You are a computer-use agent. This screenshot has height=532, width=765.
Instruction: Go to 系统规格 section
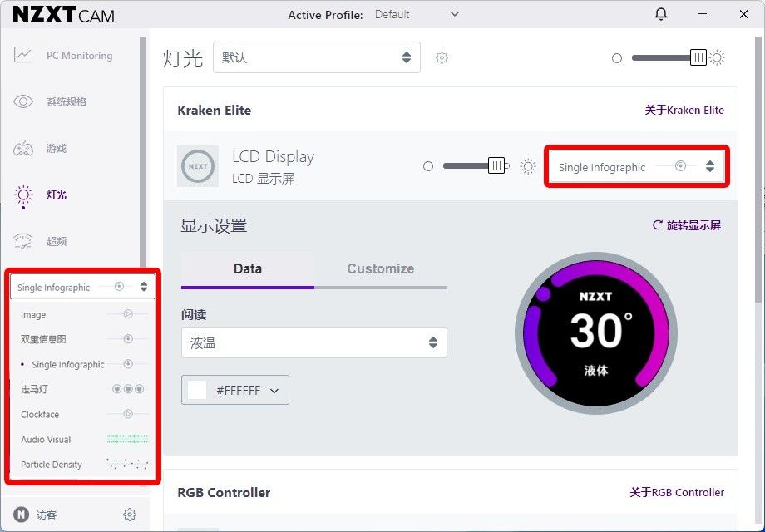(x=67, y=102)
